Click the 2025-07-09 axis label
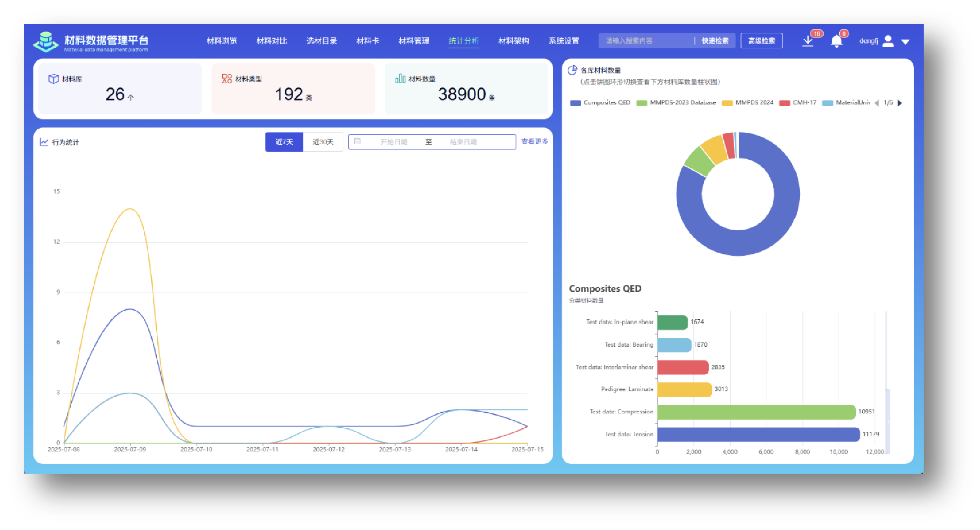 tap(130, 449)
